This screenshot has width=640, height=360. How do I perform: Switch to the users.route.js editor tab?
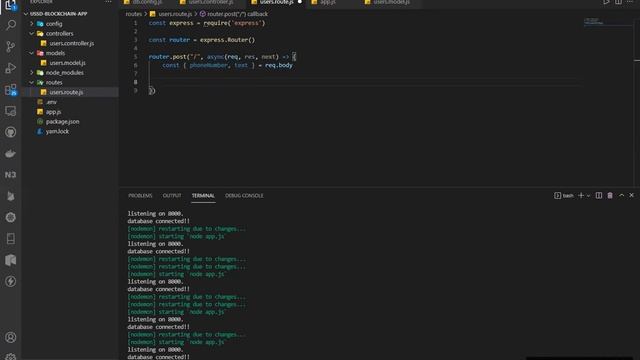coord(276,2)
